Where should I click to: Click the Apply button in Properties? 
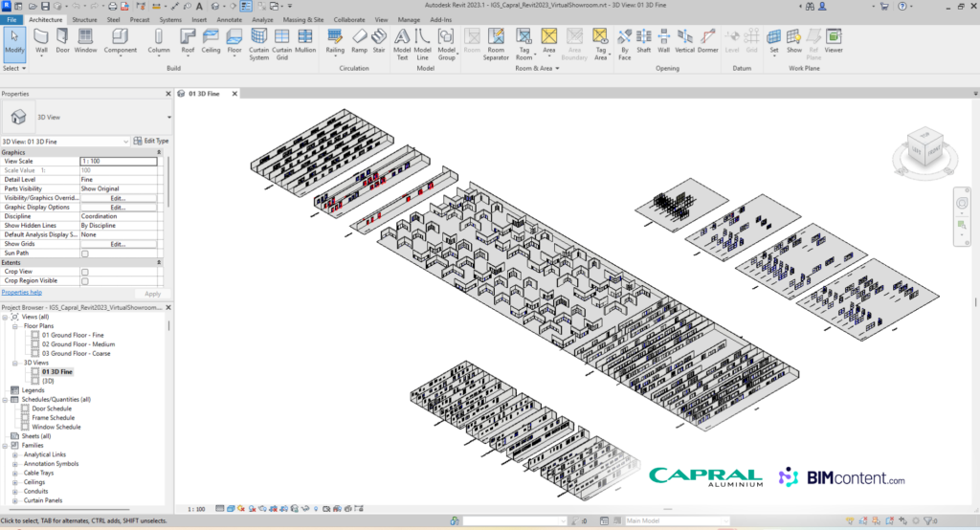tap(152, 294)
